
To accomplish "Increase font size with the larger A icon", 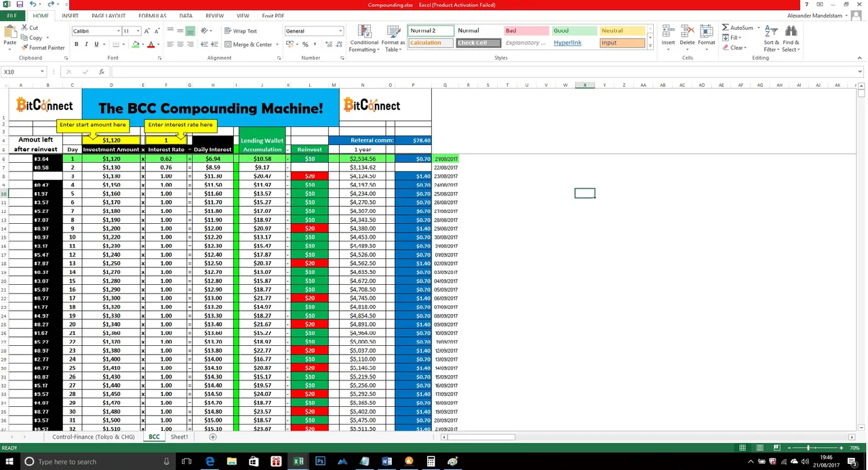I will coord(148,31).
